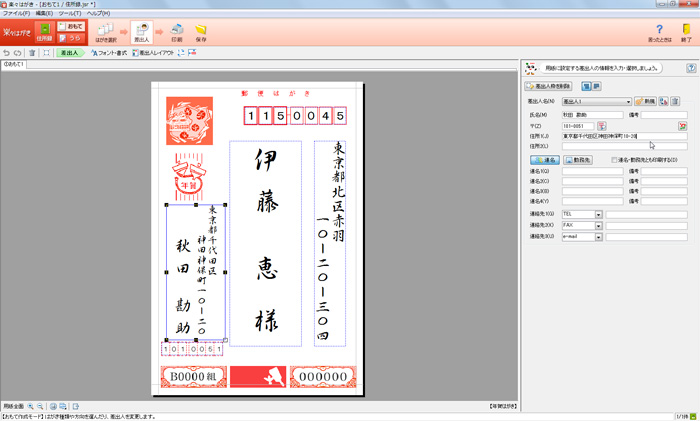This screenshot has height=421, width=700.
Task: Click the trash delete icon in toolbar
Action: click(32, 52)
